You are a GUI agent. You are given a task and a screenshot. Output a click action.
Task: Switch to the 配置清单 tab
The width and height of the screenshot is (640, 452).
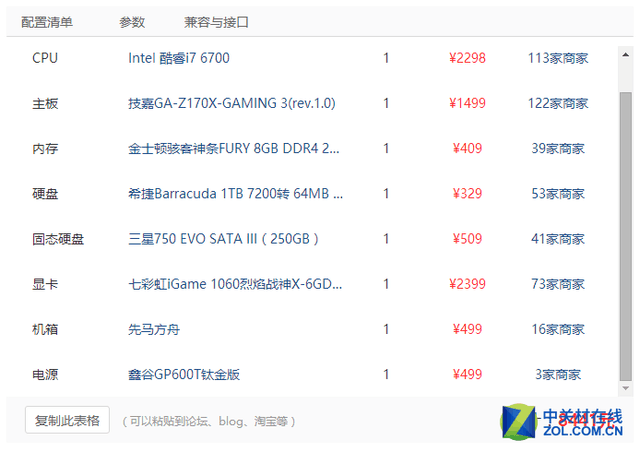(47, 22)
